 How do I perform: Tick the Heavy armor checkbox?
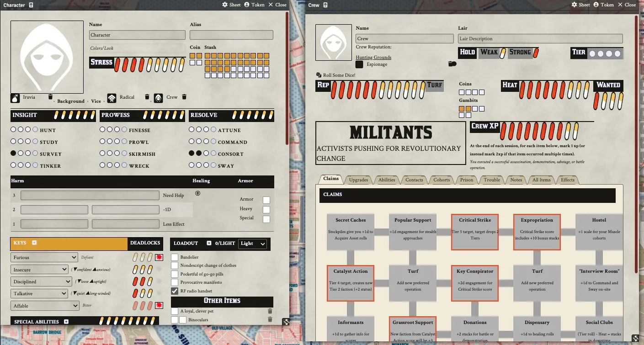(x=266, y=210)
